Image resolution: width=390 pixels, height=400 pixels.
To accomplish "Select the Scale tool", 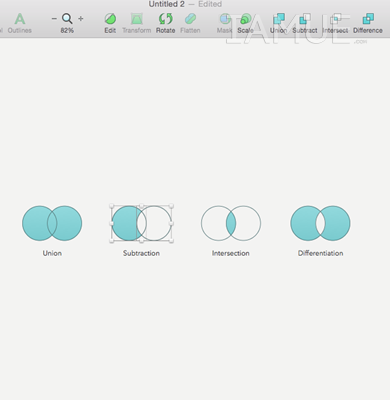I will (246, 19).
